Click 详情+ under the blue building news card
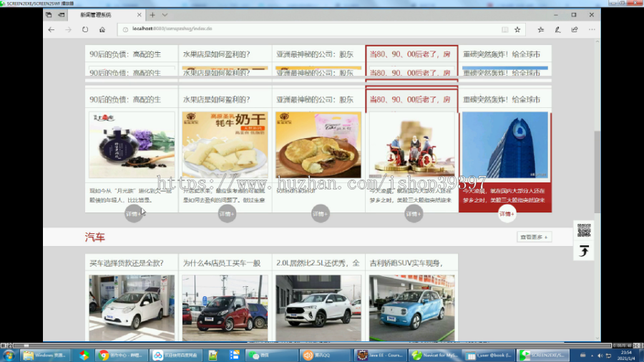This screenshot has width=644, height=362. click(507, 214)
